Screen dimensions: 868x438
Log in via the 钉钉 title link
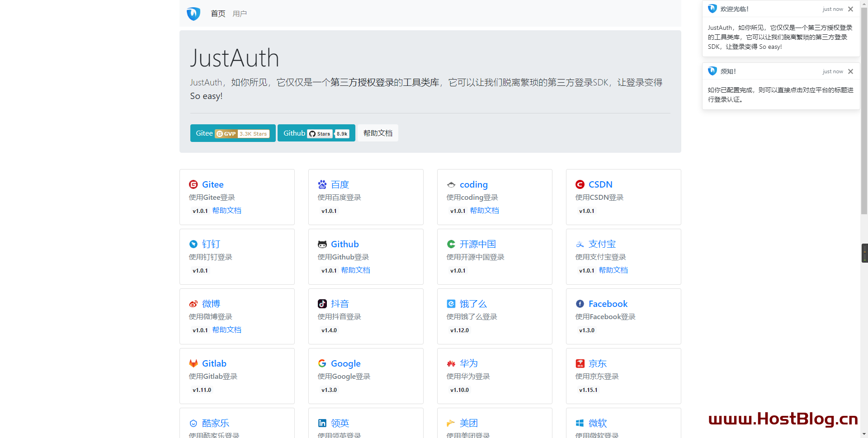click(x=211, y=244)
